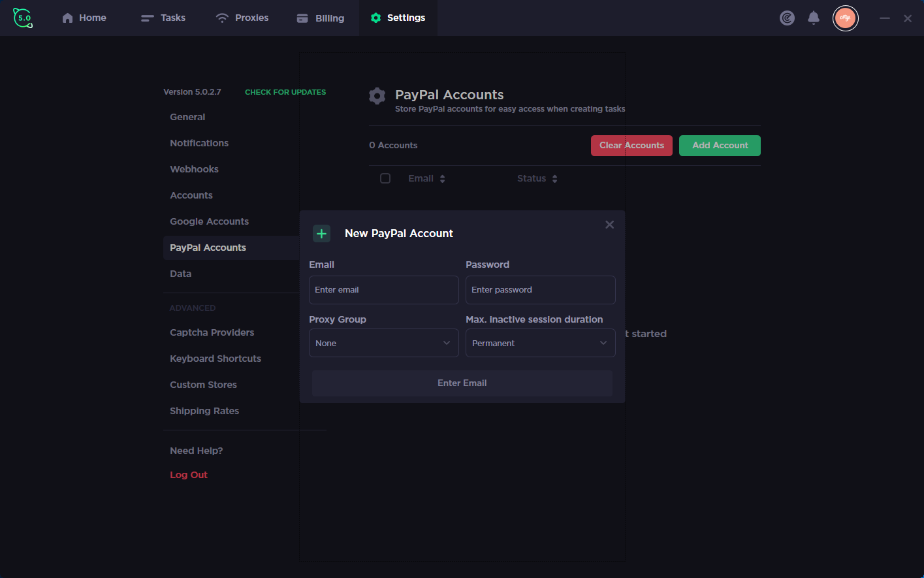Click the Email column header text

pos(421,178)
